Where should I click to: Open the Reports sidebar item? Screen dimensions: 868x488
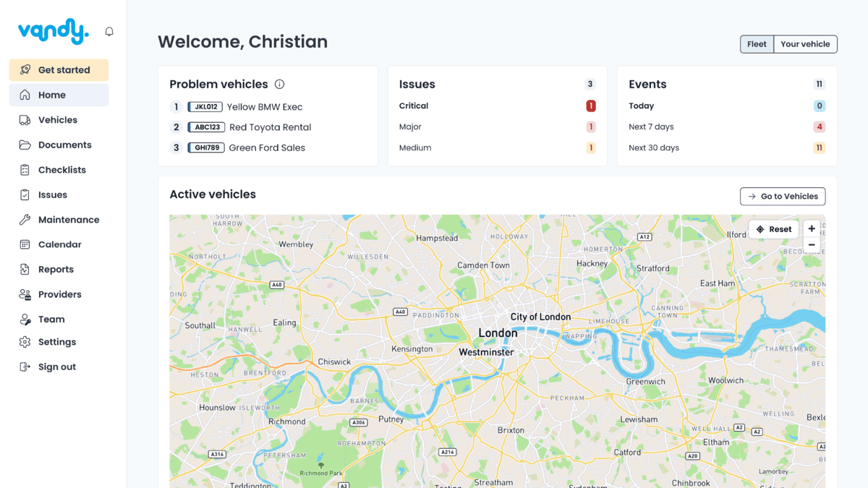[x=59, y=270]
